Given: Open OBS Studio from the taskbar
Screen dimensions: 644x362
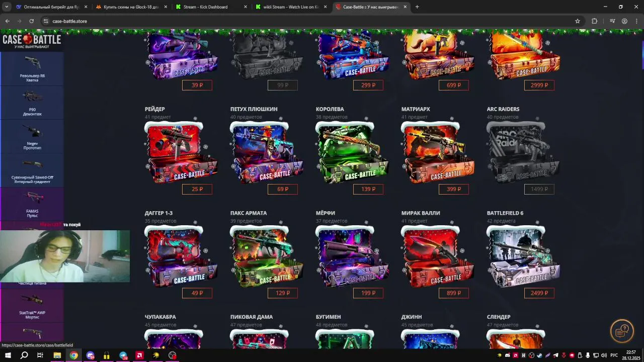Looking at the screenshot, I should [173, 355].
